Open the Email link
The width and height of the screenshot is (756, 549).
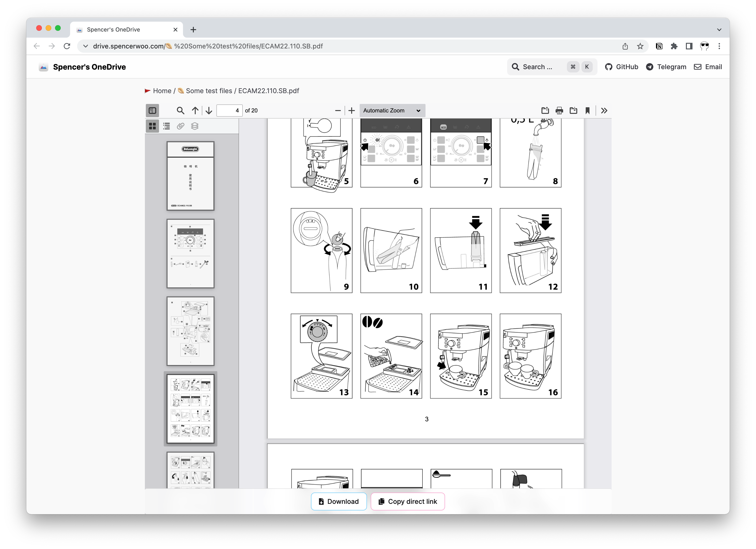click(708, 67)
